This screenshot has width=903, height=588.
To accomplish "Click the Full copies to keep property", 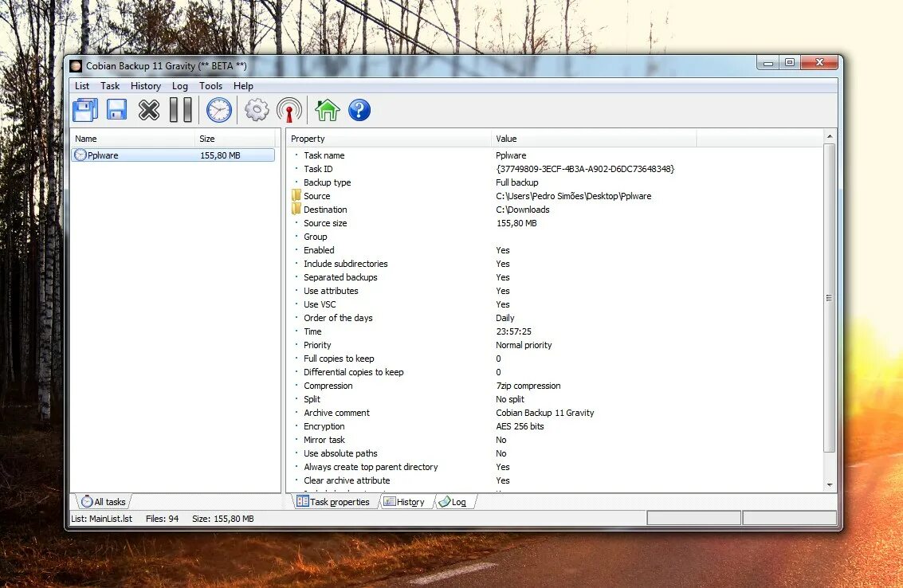I will (x=339, y=359).
